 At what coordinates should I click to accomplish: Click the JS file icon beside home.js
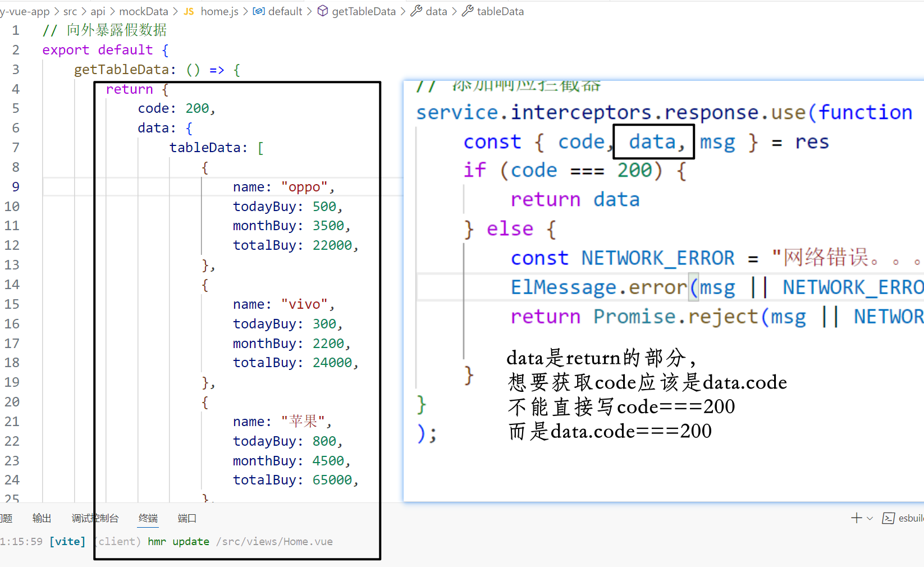click(x=189, y=11)
